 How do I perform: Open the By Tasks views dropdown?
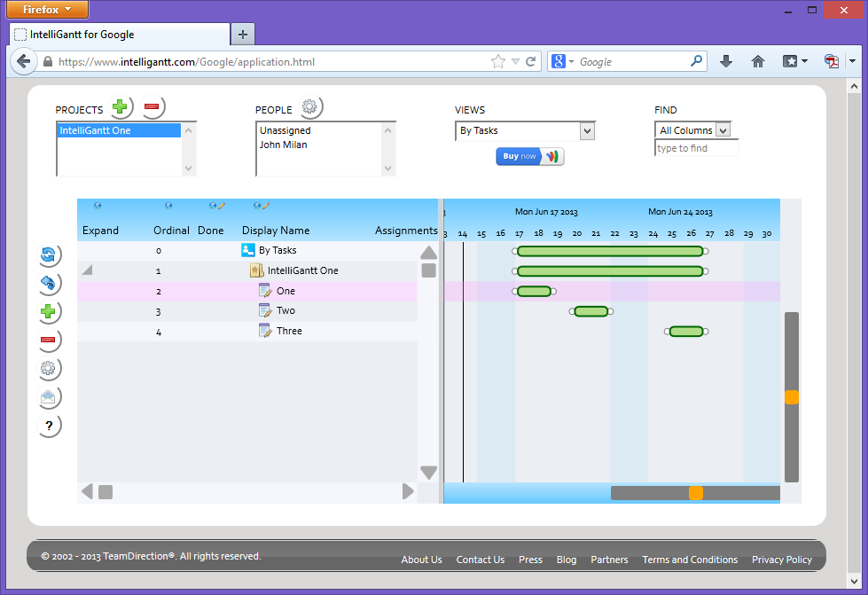point(587,131)
